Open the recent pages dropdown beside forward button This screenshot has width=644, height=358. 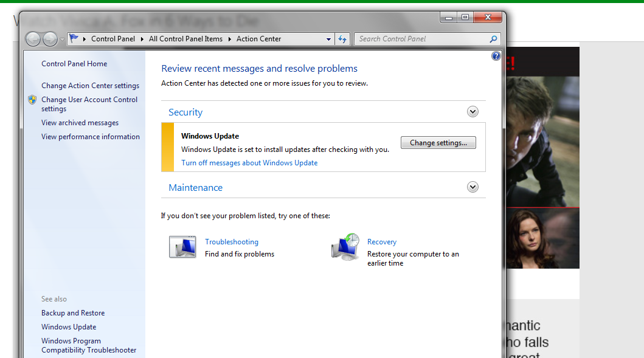coord(63,40)
